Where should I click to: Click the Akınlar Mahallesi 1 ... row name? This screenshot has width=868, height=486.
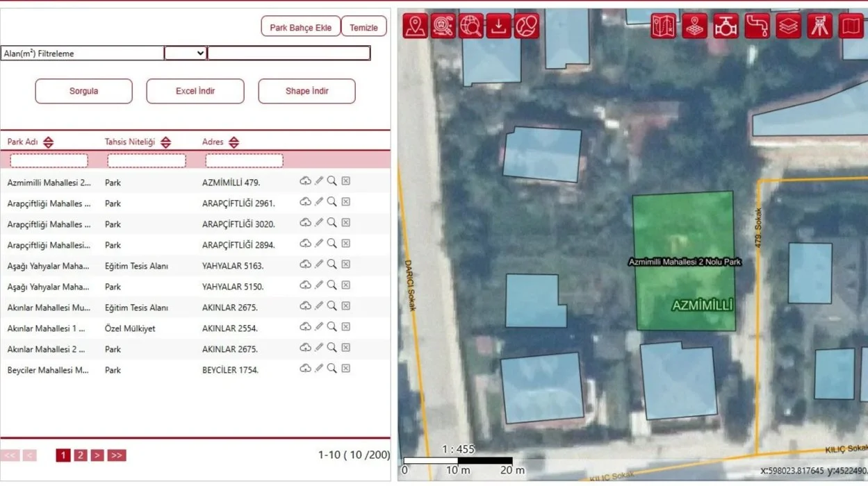click(x=47, y=328)
